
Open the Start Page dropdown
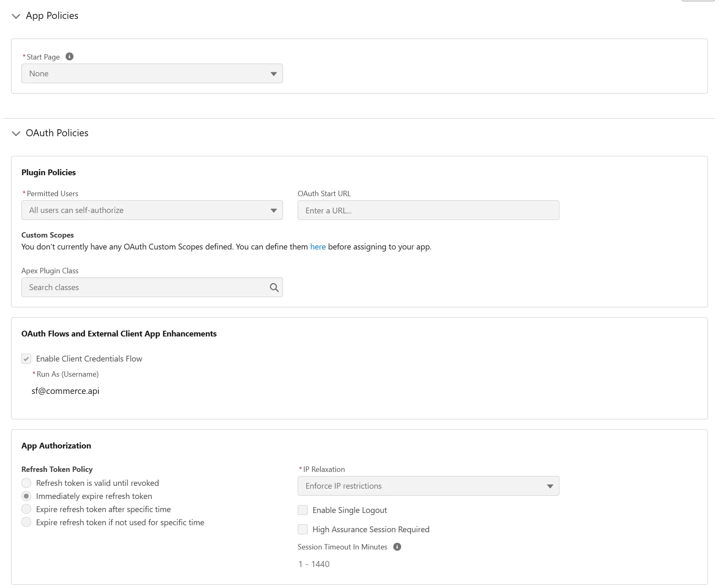(152, 73)
